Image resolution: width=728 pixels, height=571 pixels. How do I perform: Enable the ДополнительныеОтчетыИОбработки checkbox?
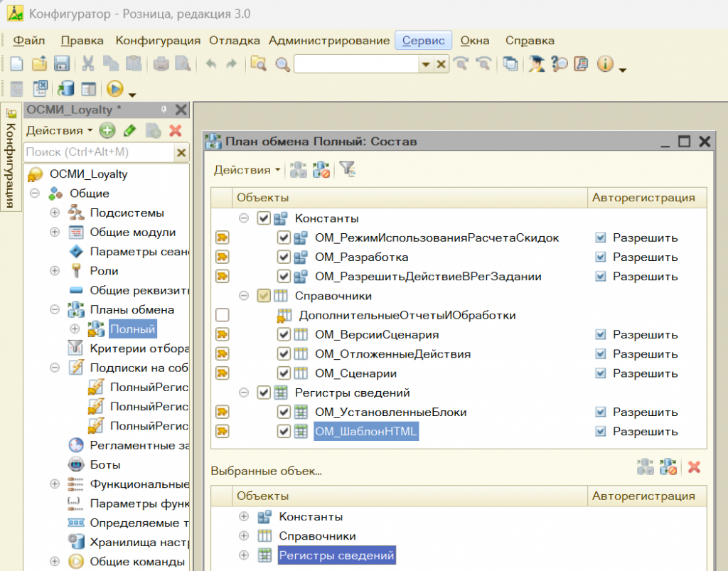coord(223,315)
